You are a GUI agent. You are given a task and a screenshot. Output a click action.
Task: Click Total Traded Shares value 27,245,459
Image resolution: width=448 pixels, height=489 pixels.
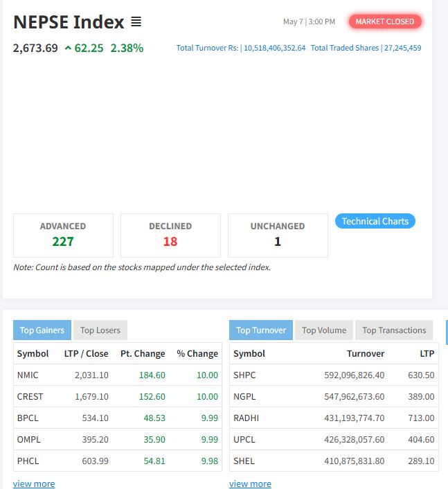[402, 48]
